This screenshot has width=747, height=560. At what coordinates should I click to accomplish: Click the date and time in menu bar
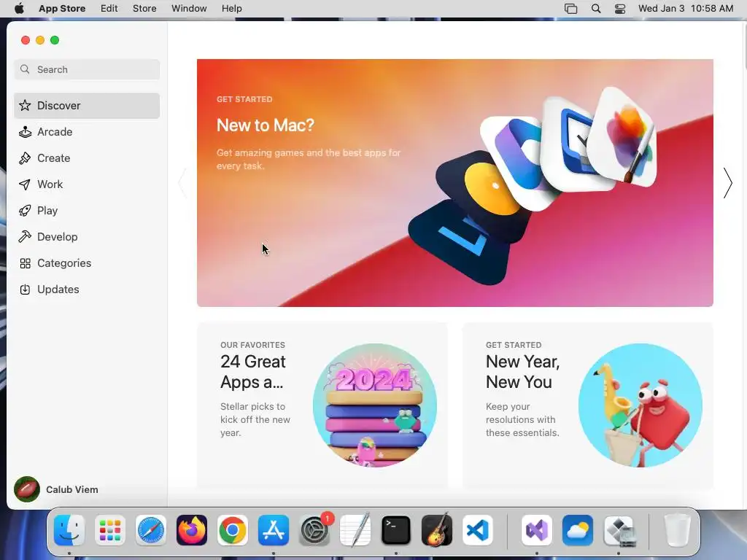tap(686, 9)
